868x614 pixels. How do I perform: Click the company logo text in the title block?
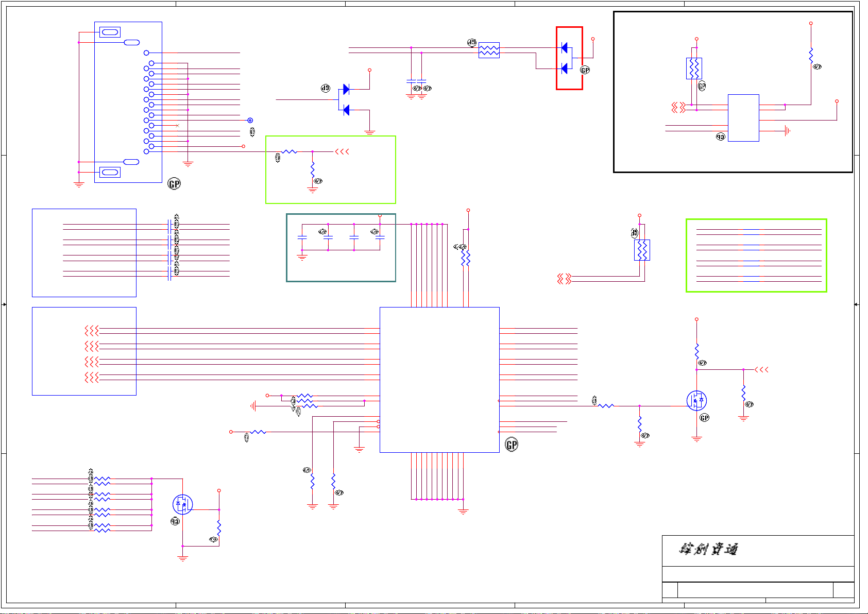(x=708, y=549)
